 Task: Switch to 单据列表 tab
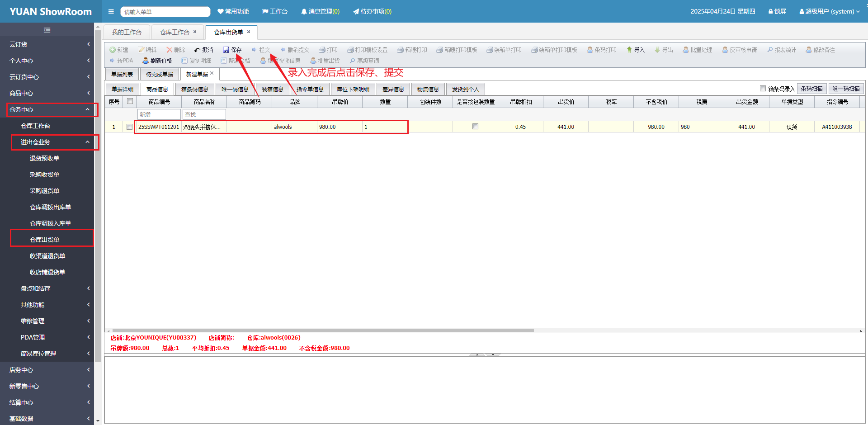coord(122,74)
